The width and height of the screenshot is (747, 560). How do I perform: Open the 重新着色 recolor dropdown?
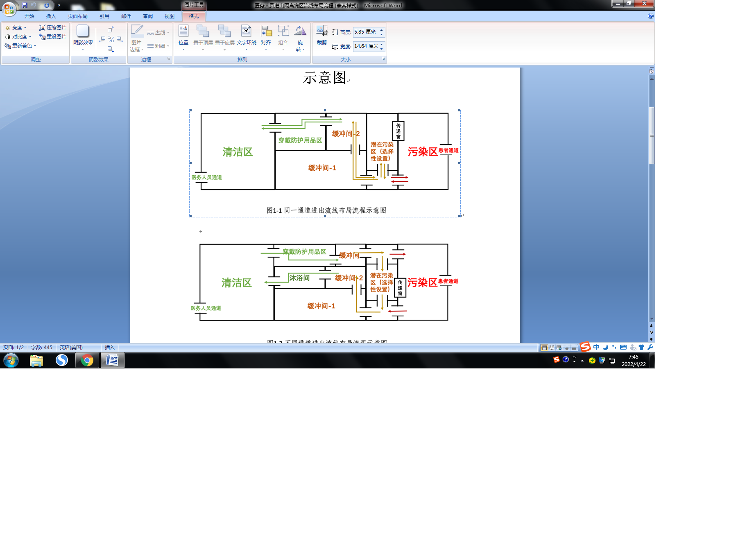pyautogui.click(x=20, y=46)
